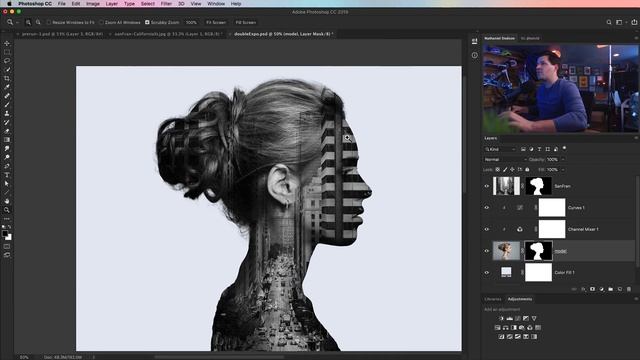Open the Opacity slider dropdown arrow

[x=563, y=159]
